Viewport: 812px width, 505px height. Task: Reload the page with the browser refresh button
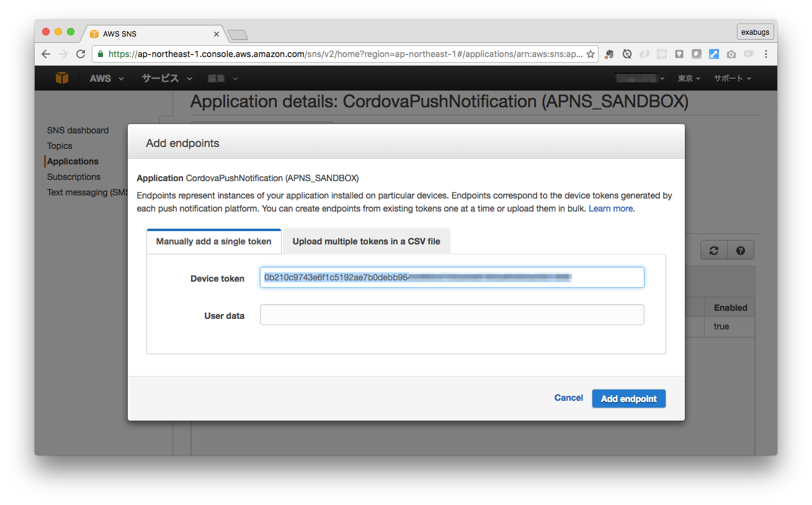click(x=81, y=54)
